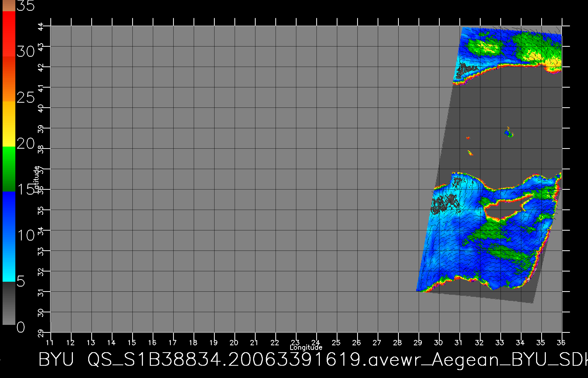Select the orange color bar segment
The height and width of the screenshot is (378, 588).
pyautogui.click(x=9, y=79)
